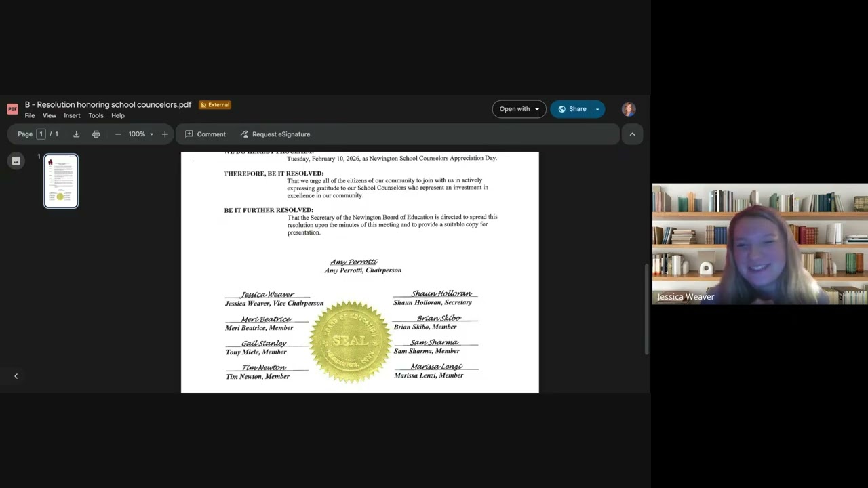The width and height of the screenshot is (868, 488).
Task: Click 'Jessica Weaver, Vice Chairperson' text
Action: (x=274, y=304)
